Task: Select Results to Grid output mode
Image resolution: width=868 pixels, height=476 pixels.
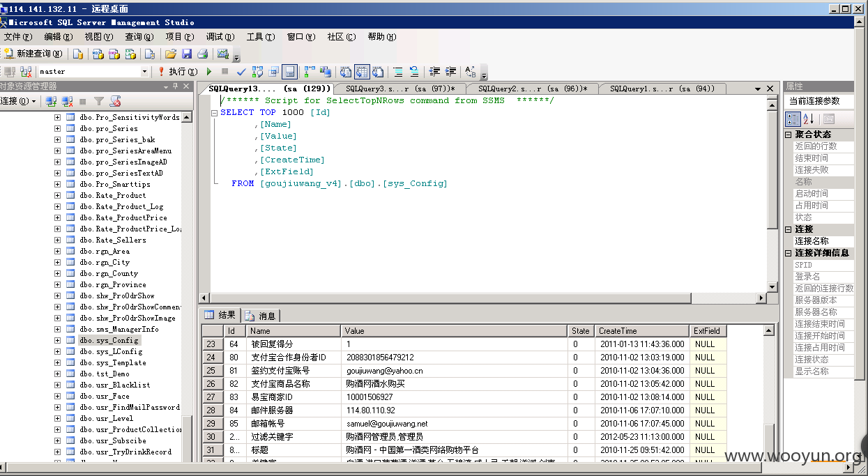Action: [x=362, y=71]
